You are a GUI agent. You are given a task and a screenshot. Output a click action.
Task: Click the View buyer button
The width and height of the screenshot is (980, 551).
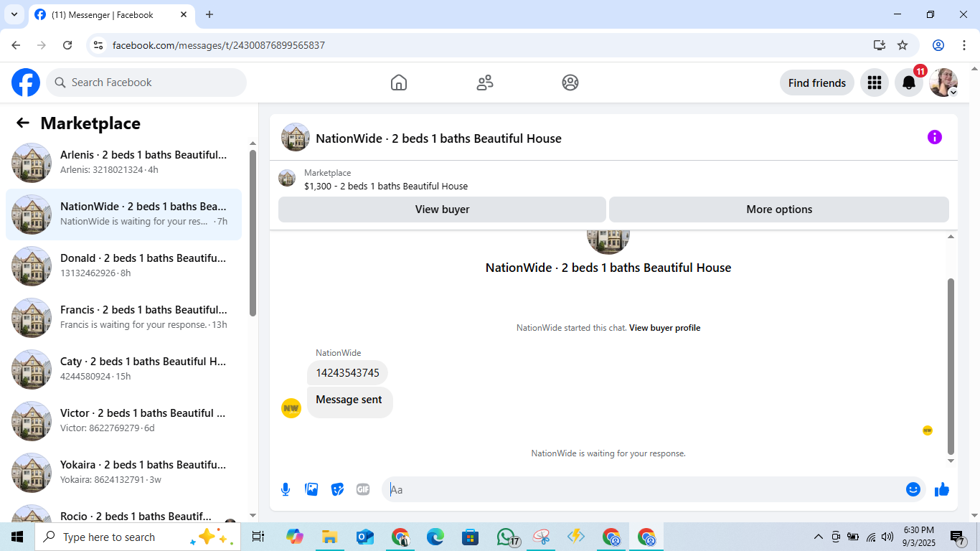pos(442,209)
